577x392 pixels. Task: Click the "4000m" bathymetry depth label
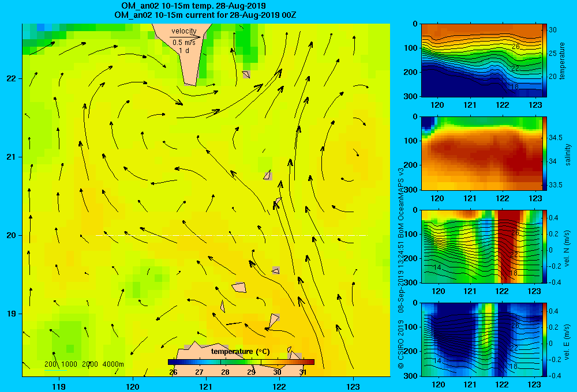pyautogui.click(x=113, y=364)
